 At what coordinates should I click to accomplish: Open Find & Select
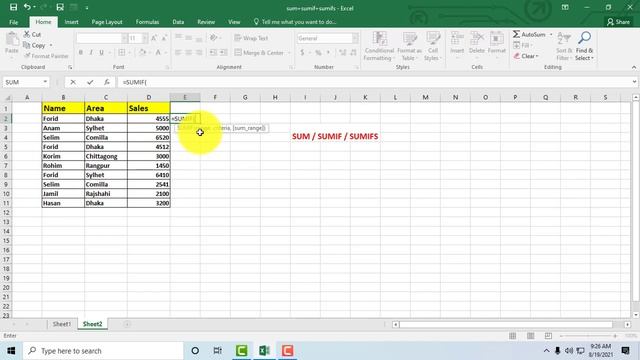tap(584, 46)
